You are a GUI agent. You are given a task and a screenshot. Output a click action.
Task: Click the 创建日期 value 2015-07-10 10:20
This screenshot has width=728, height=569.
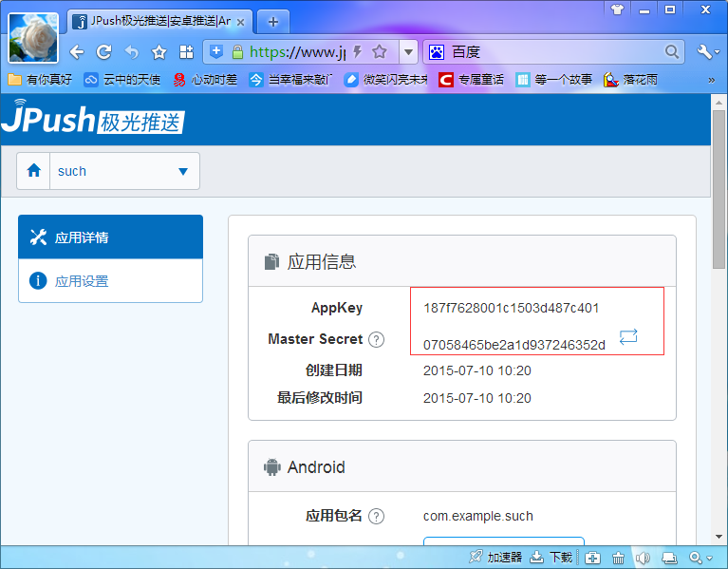coord(476,370)
